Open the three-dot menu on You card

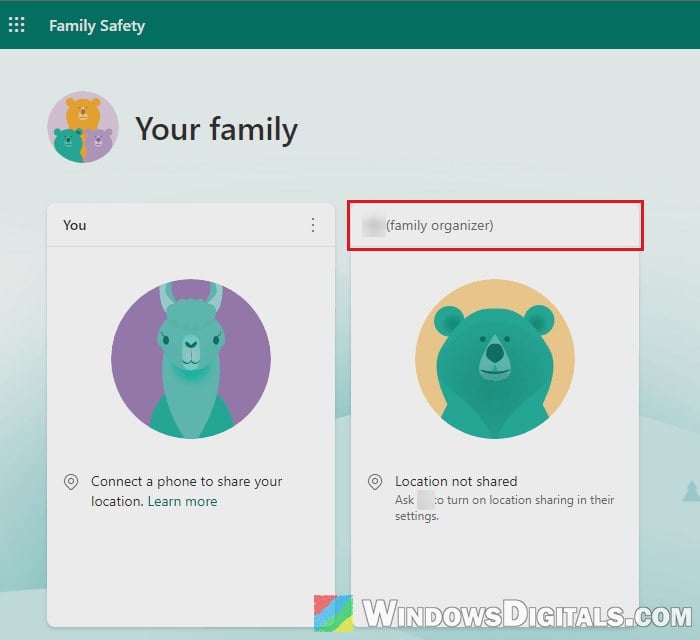[x=313, y=225]
